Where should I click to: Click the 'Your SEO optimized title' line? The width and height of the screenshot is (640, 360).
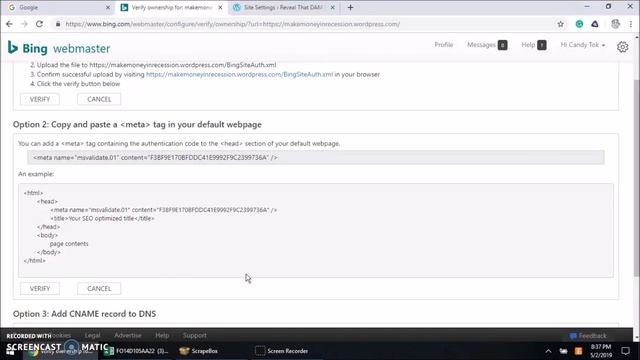pyautogui.click(x=102, y=218)
